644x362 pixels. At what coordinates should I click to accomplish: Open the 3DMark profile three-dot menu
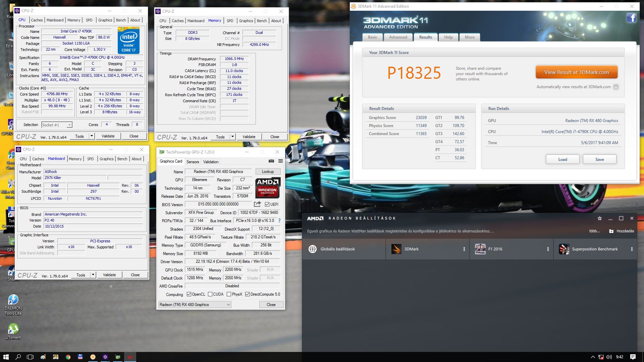point(464,249)
